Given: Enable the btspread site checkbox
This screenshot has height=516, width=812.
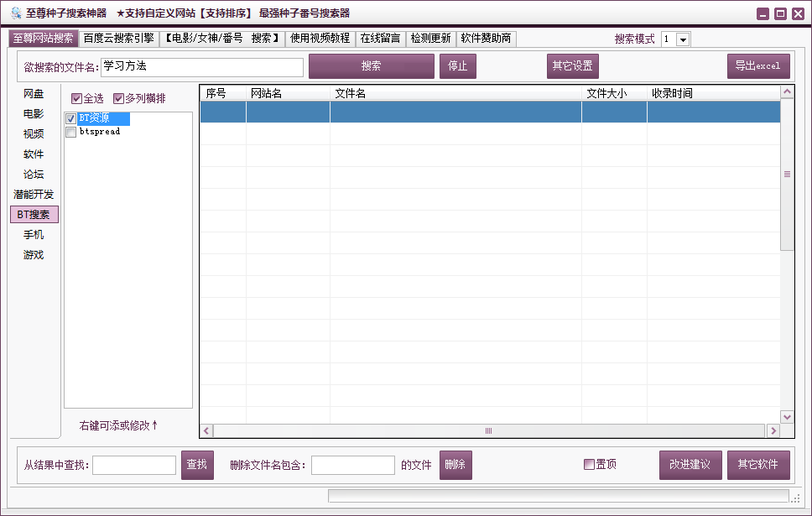Looking at the screenshot, I should tap(70, 132).
